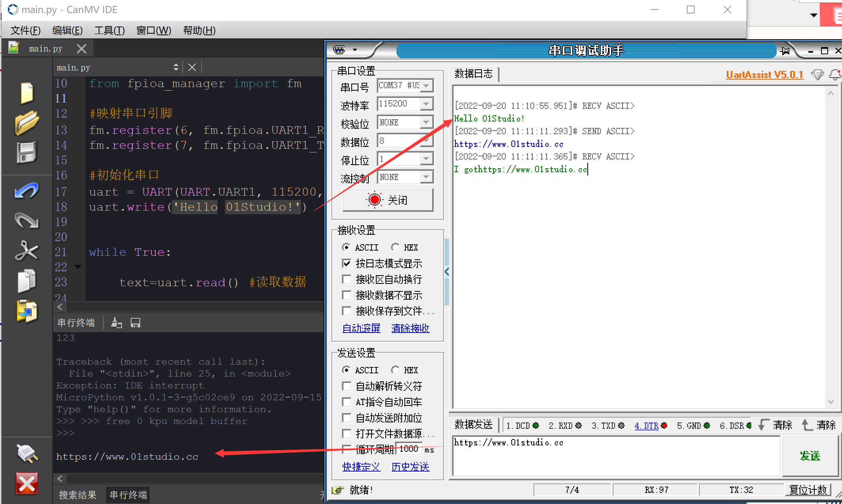Enable 接收数据不显示 checkbox
The height and width of the screenshot is (504, 842).
pos(347,295)
